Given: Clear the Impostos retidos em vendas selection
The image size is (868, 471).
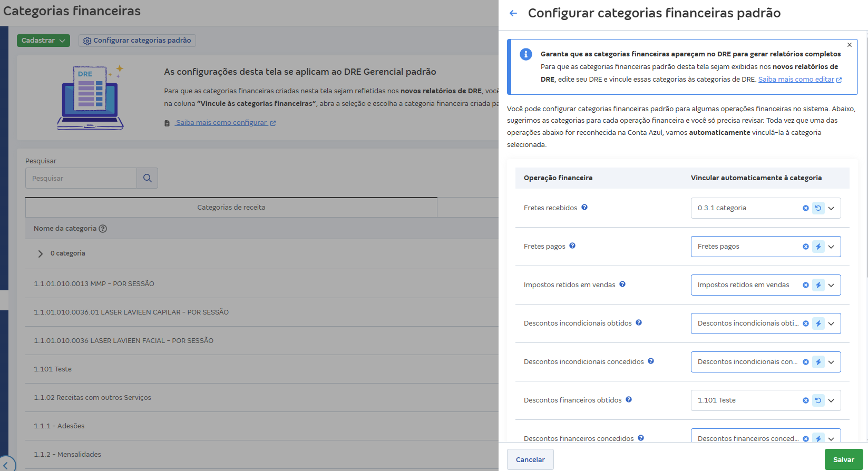Looking at the screenshot, I should pos(806,285).
